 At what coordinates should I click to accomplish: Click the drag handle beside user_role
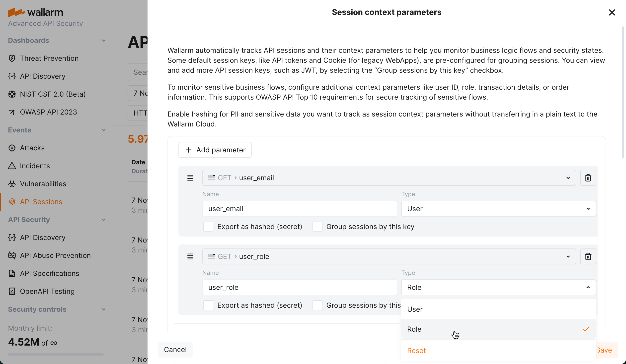(x=190, y=256)
